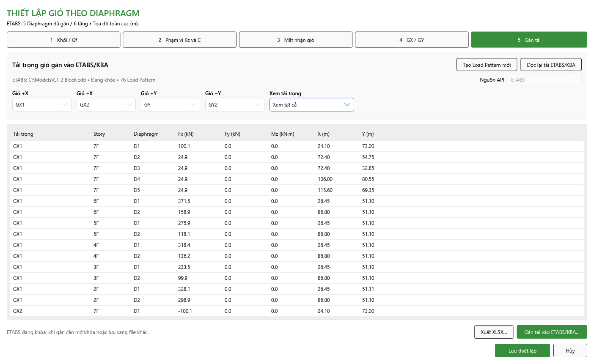Select the GX / GY tab

pos(412,40)
